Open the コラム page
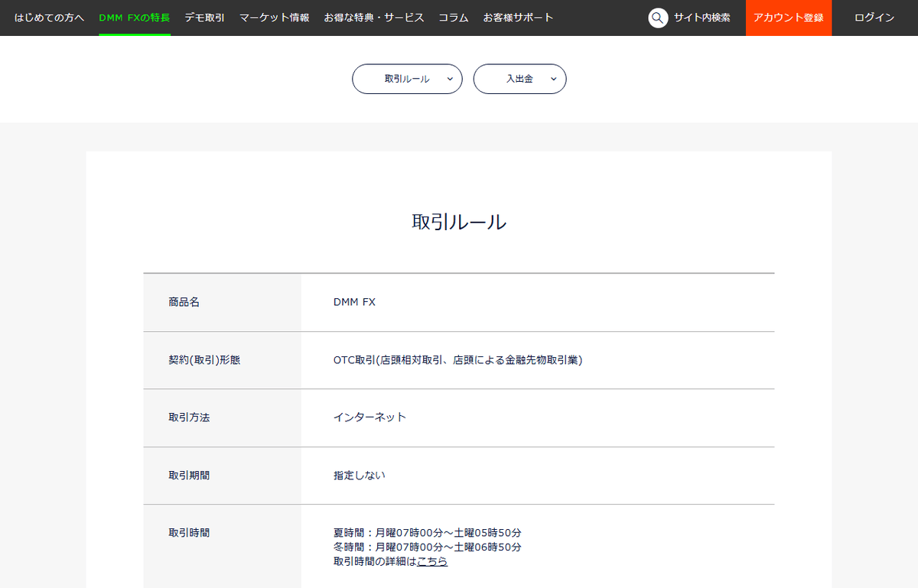918x588 pixels. click(454, 17)
